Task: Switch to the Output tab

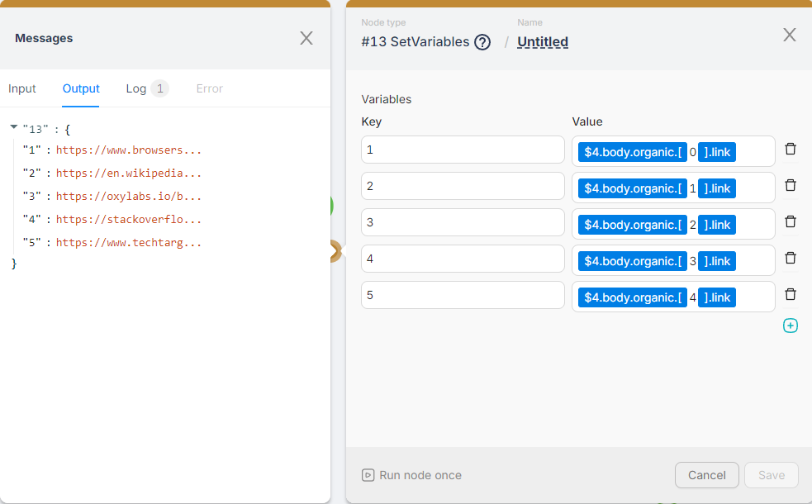Action: point(80,88)
